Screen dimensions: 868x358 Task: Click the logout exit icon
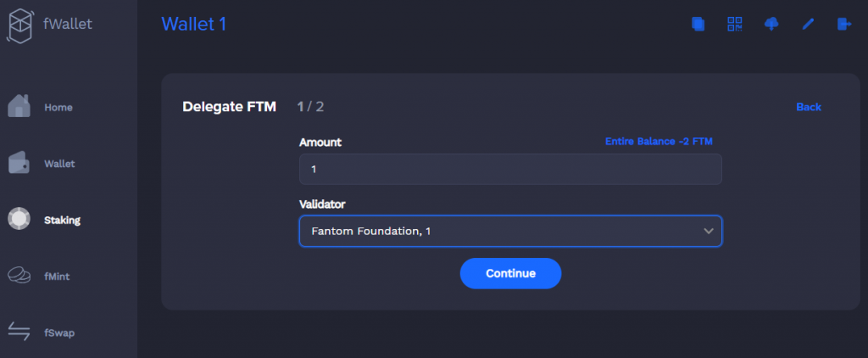pos(844,24)
